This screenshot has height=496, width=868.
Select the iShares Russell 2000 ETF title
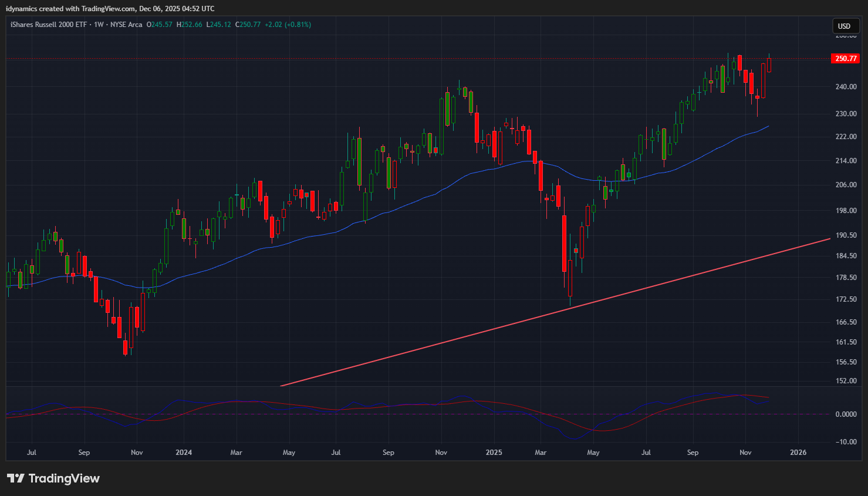(x=48, y=25)
